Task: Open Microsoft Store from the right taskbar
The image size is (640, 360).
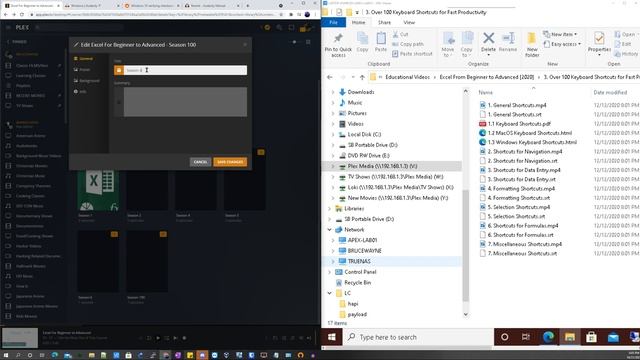Action: (x=591, y=337)
